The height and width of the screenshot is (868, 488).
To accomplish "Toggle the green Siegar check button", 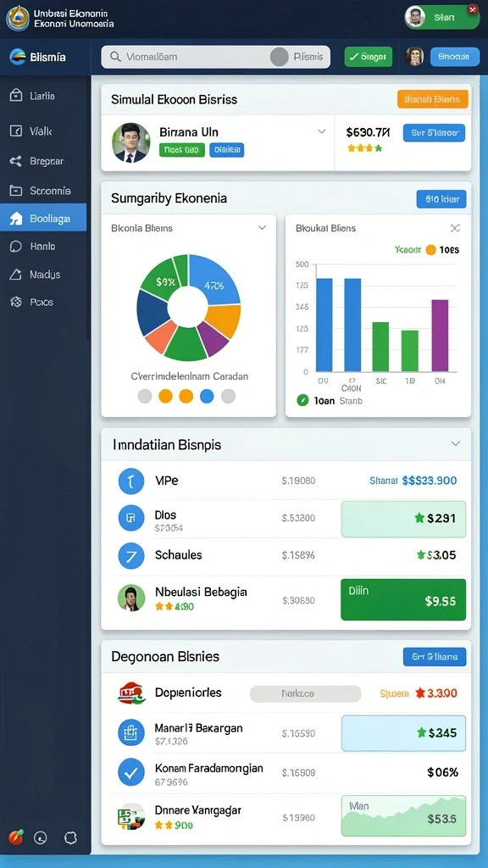I will [368, 57].
